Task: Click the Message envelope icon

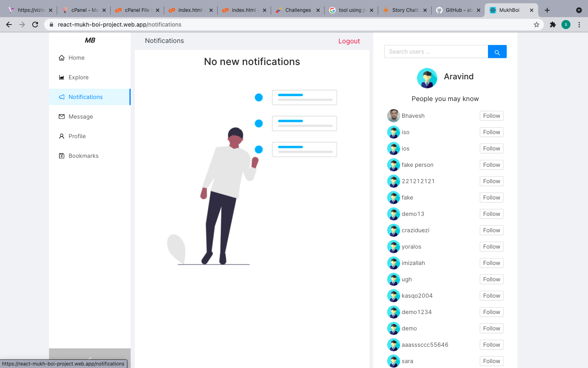Action: click(62, 117)
